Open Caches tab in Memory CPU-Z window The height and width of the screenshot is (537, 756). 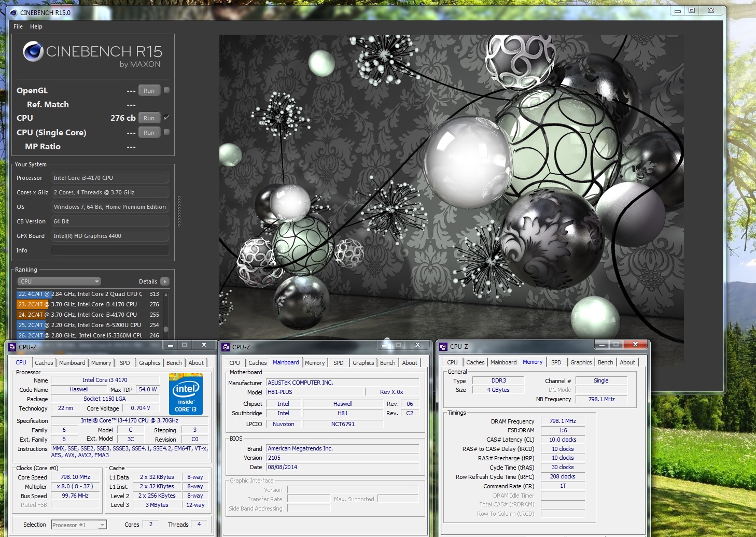[x=475, y=362]
